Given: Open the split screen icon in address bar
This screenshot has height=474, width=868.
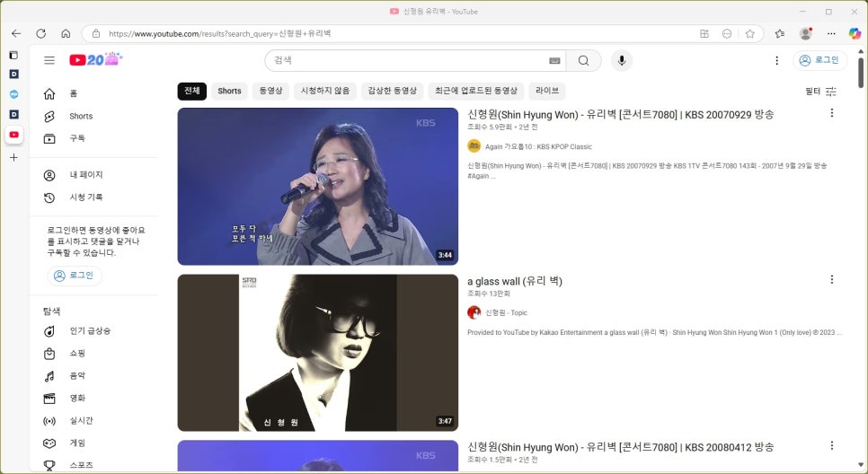Looking at the screenshot, I should click(704, 34).
